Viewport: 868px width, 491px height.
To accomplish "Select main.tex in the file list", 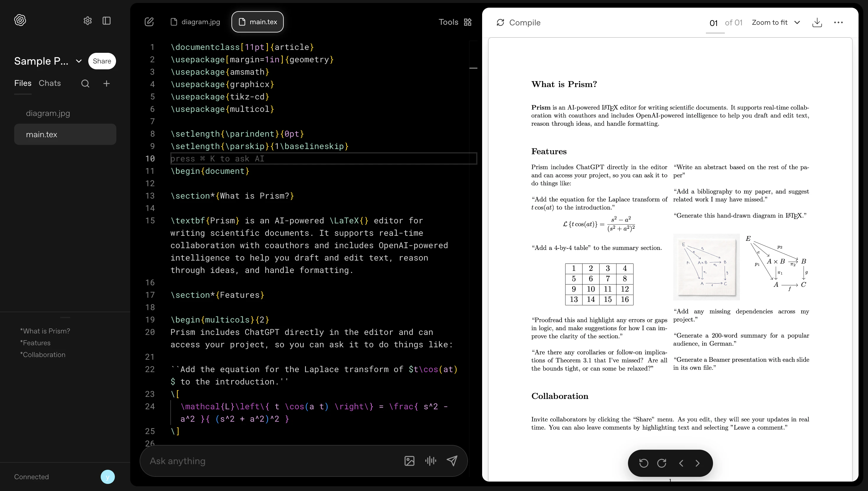I will point(65,135).
